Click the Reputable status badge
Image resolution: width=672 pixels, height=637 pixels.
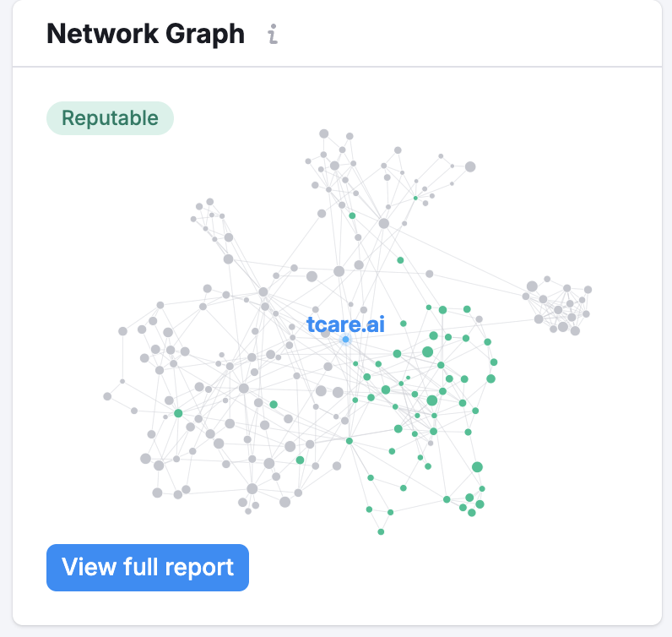(x=110, y=118)
